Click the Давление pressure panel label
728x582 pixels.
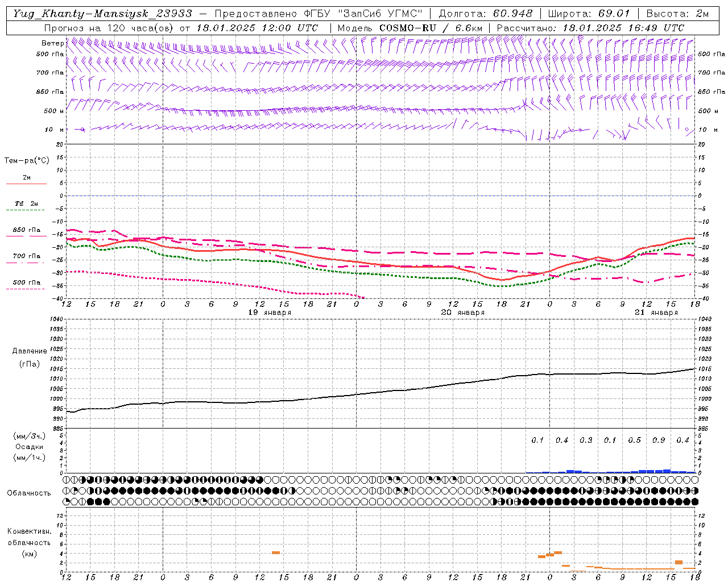(x=30, y=351)
